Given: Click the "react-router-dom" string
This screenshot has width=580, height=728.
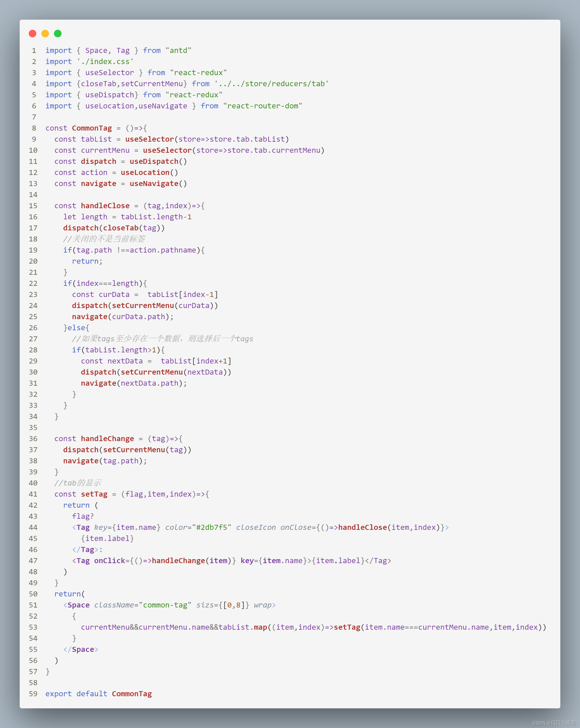Looking at the screenshot, I should click(263, 106).
